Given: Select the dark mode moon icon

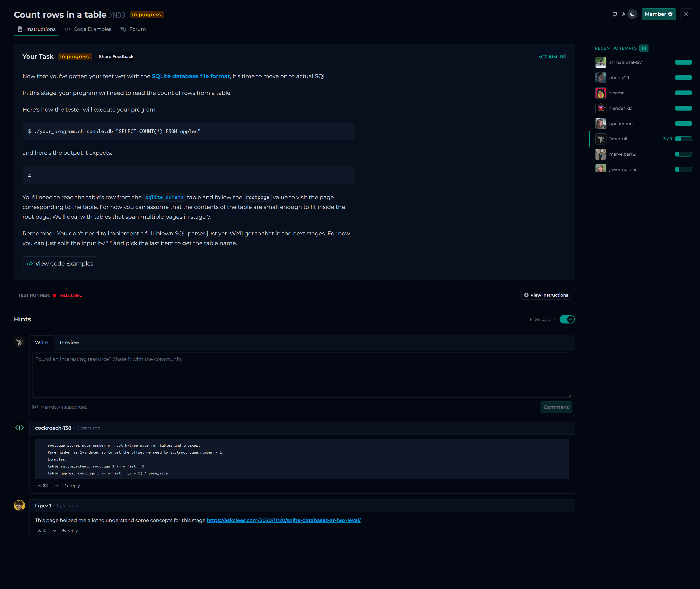Looking at the screenshot, I should [632, 14].
